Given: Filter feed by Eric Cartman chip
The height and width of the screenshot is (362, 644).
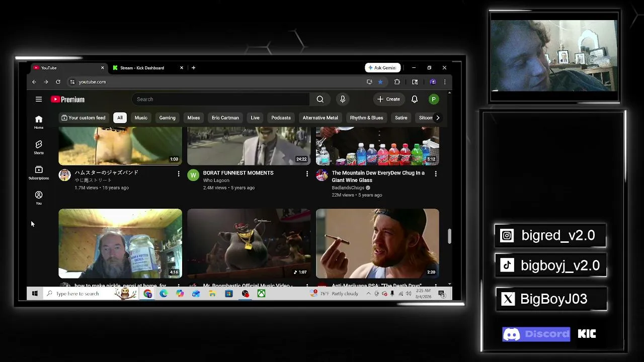Looking at the screenshot, I should tap(225, 118).
